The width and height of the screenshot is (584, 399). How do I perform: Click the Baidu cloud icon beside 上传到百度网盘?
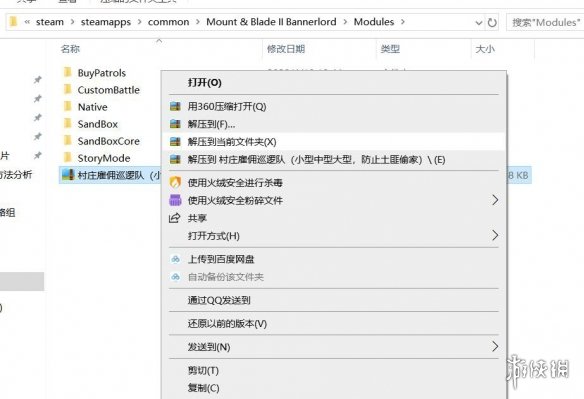click(175, 259)
